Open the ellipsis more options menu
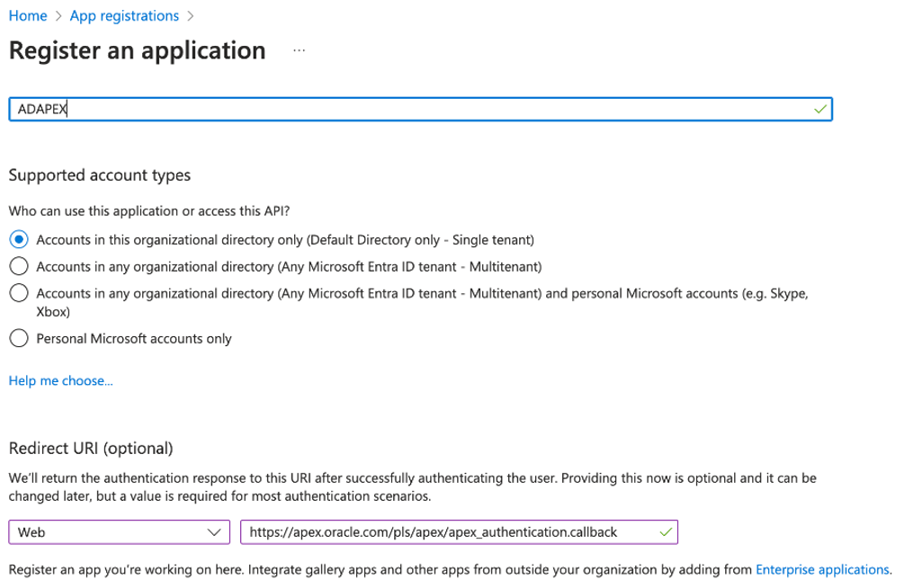Image resolution: width=905 pixels, height=588 pixels. click(x=299, y=51)
